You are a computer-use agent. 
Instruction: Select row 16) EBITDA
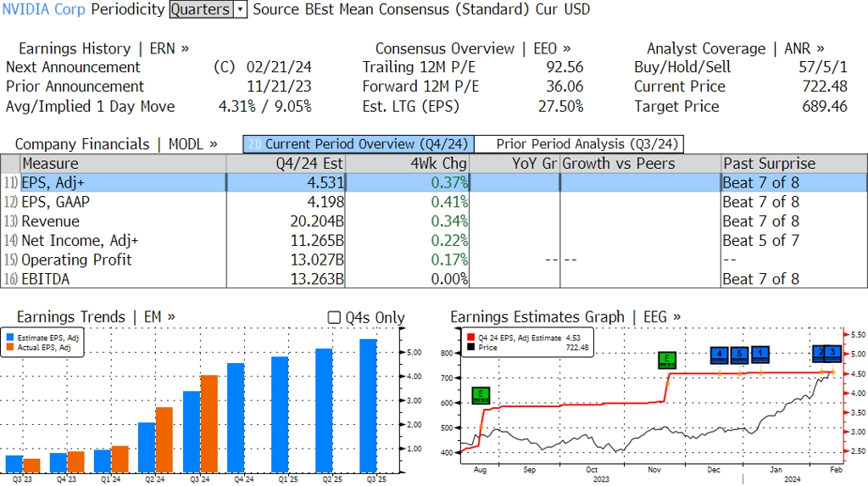pyautogui.click(x=434, y=279)
